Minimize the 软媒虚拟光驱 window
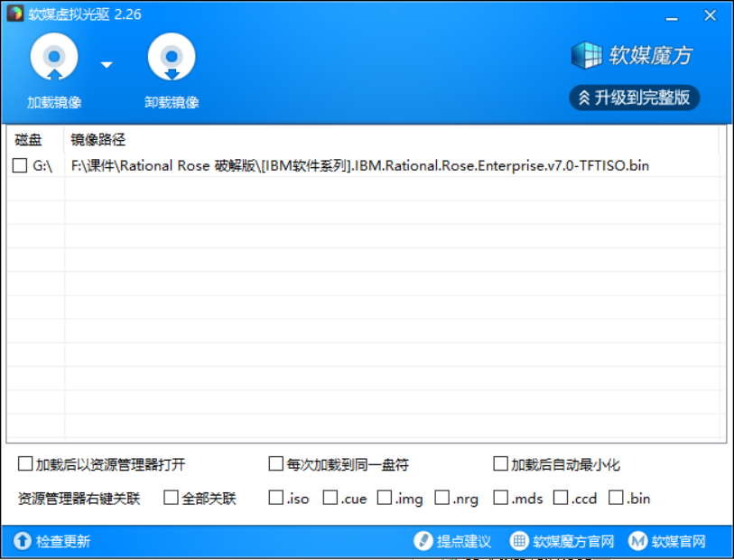The width and height of the screenshot is (734, 560). (672, 18)
